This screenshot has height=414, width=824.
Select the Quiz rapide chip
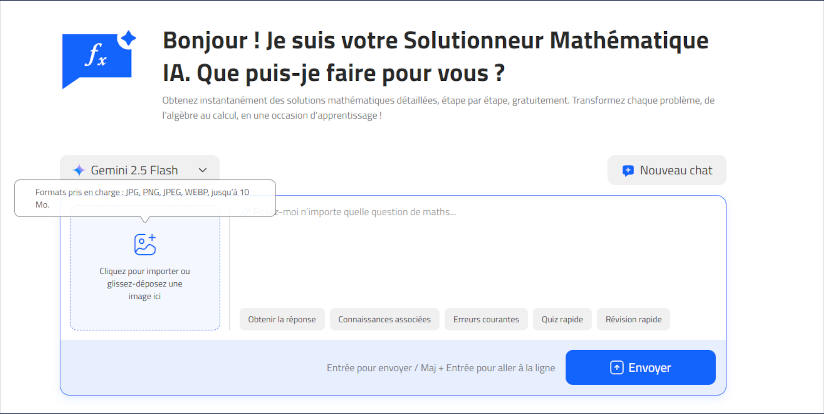pos(561,319)
